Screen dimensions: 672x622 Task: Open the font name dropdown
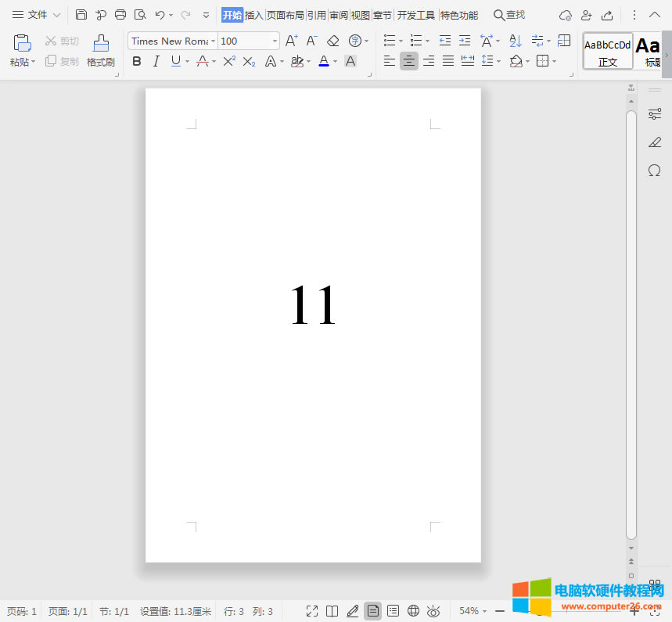coord(213,41)
